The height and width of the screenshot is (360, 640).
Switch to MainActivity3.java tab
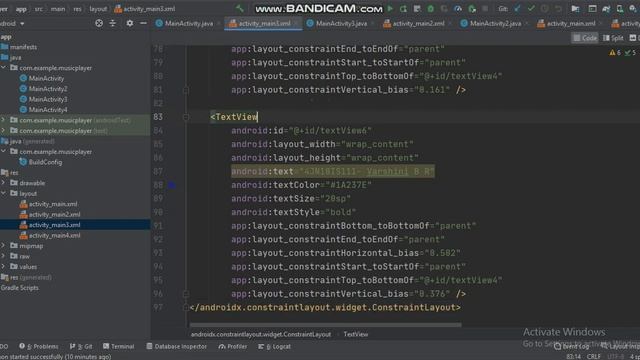click(337, 24)
